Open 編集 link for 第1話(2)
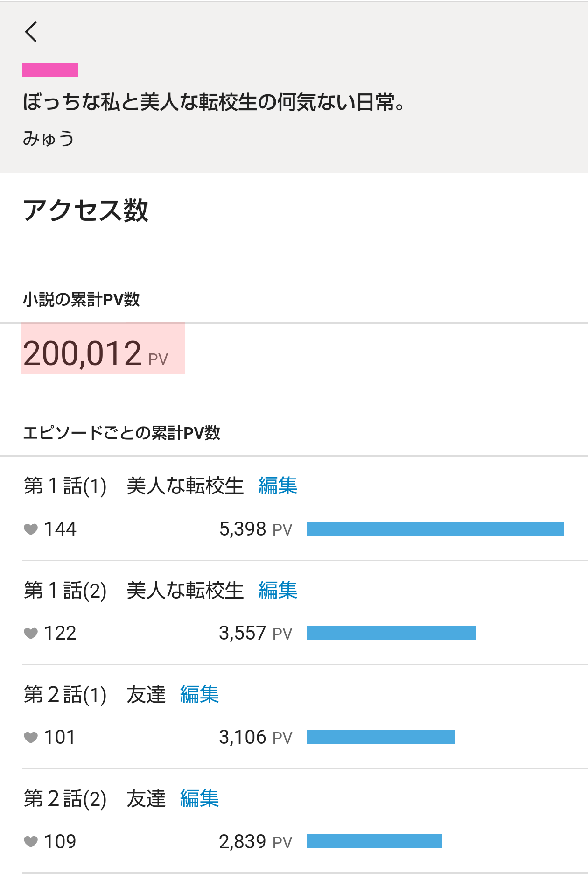The height and width of the screenshot is (874, 588). pos(278,590)
